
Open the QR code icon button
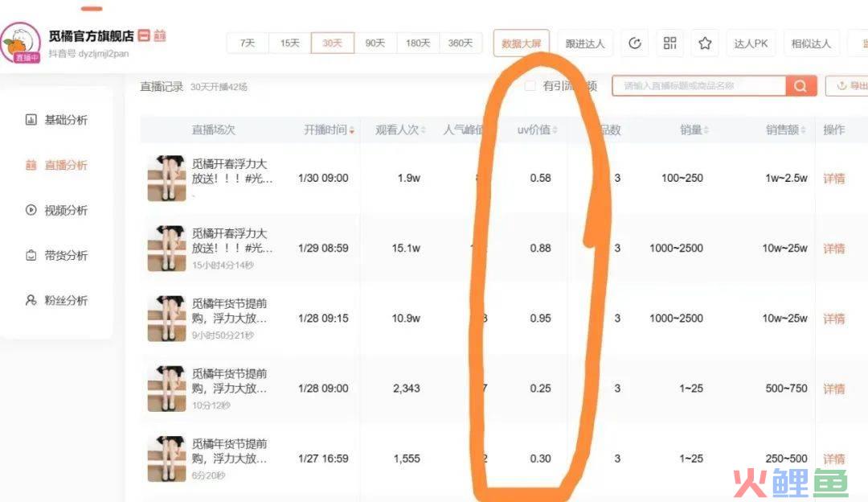669,43
